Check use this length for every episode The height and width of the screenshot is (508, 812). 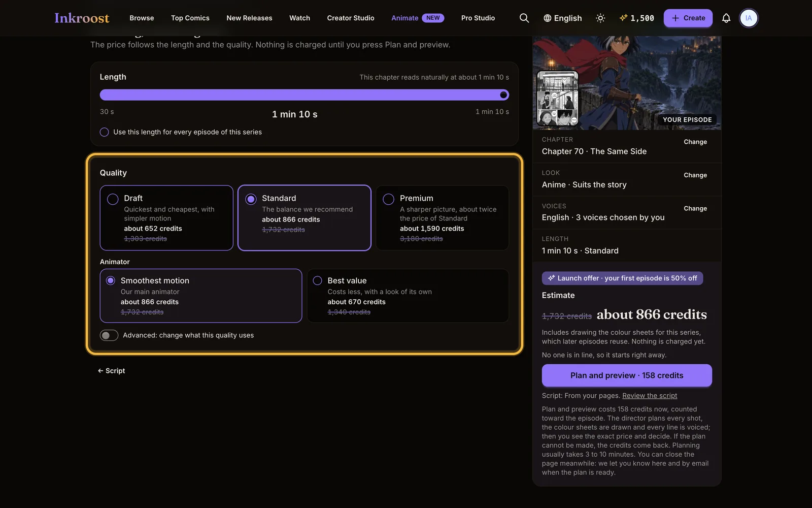coord(105,132)
